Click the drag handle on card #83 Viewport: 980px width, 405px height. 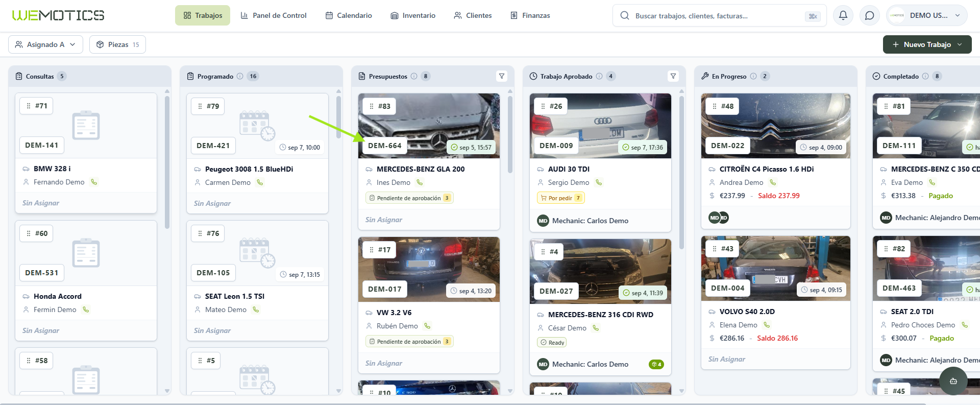pyautogui.click(x=372, y=106)
